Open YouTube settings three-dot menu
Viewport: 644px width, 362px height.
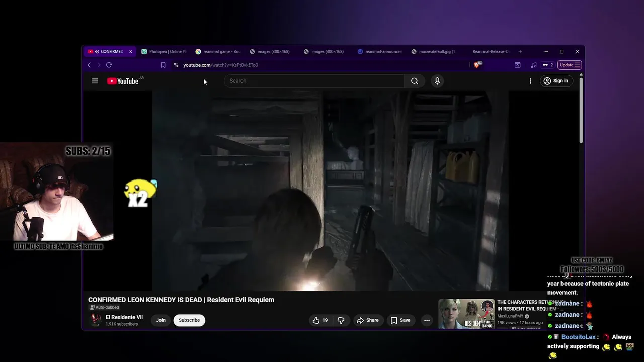pyautogui.click(x=530, y=81)
